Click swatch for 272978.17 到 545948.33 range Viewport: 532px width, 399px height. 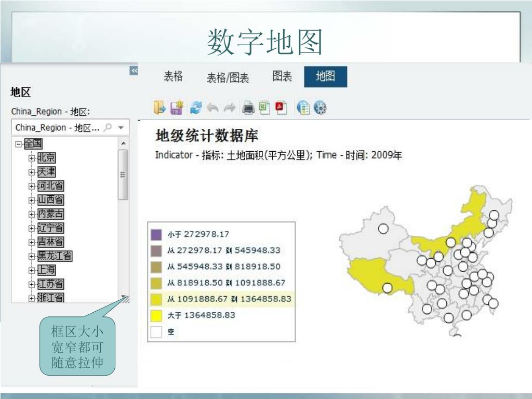(x=156, y=251)
